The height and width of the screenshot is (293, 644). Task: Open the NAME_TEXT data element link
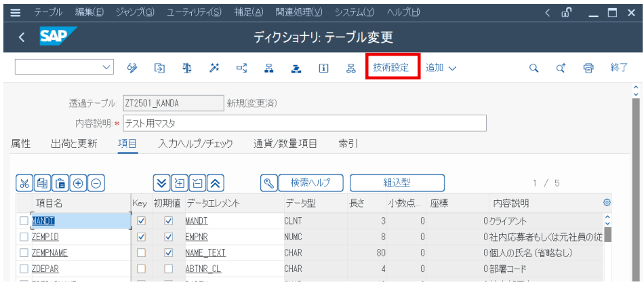tap(205, 253)
